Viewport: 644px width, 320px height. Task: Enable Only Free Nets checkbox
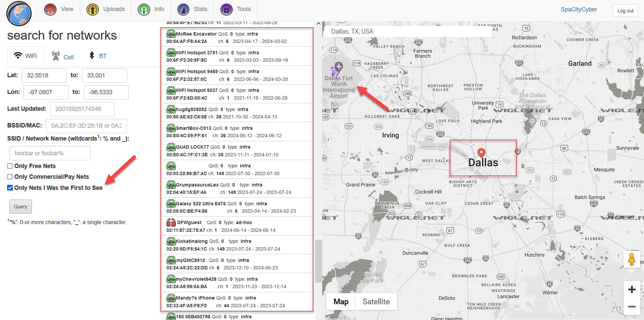coord(10,166)
